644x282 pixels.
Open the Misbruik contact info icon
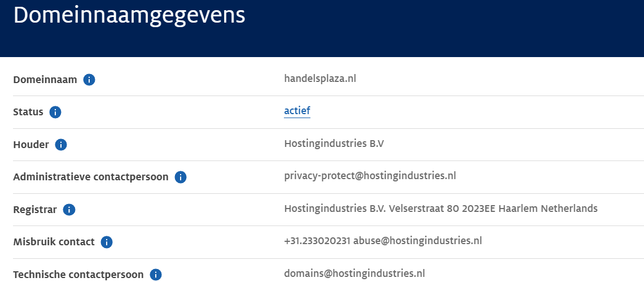(x=106, y=242)
